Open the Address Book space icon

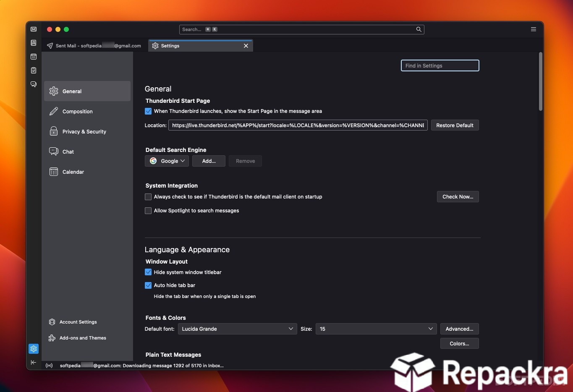point(34,43)
